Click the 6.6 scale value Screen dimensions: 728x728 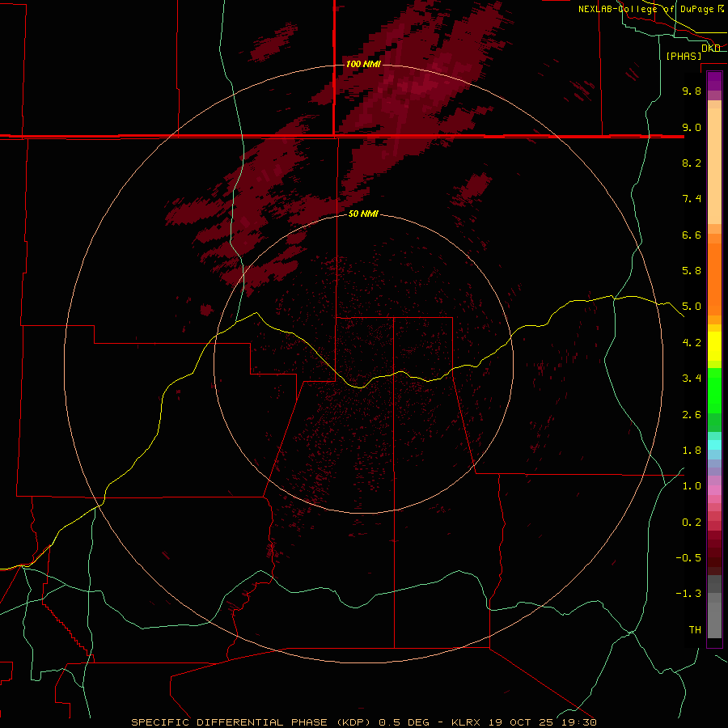point(692,235)
